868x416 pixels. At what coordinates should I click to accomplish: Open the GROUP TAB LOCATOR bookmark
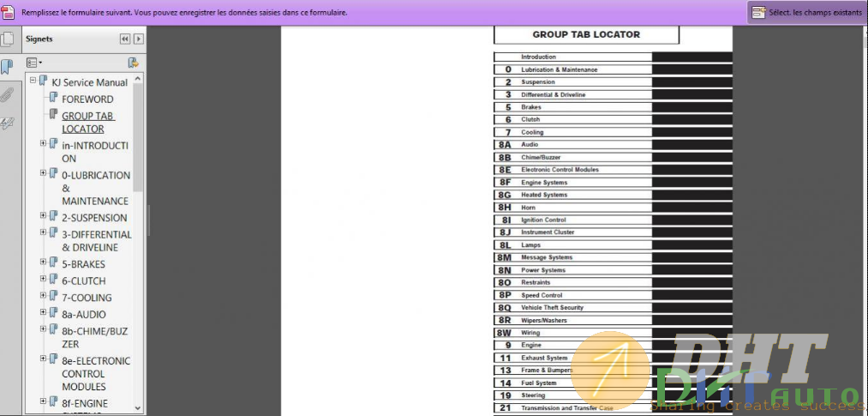point(88,123)
